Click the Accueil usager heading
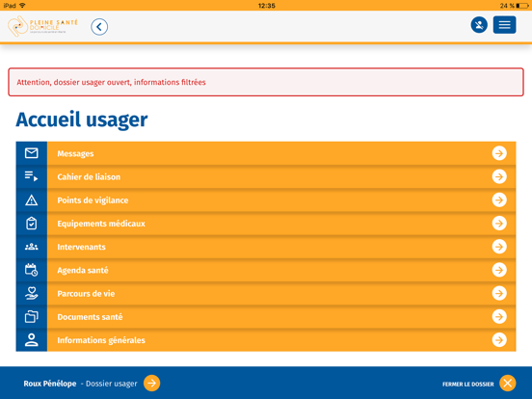Screen dimensions: 532x399 pyautogui.click(x=82, y=120)
